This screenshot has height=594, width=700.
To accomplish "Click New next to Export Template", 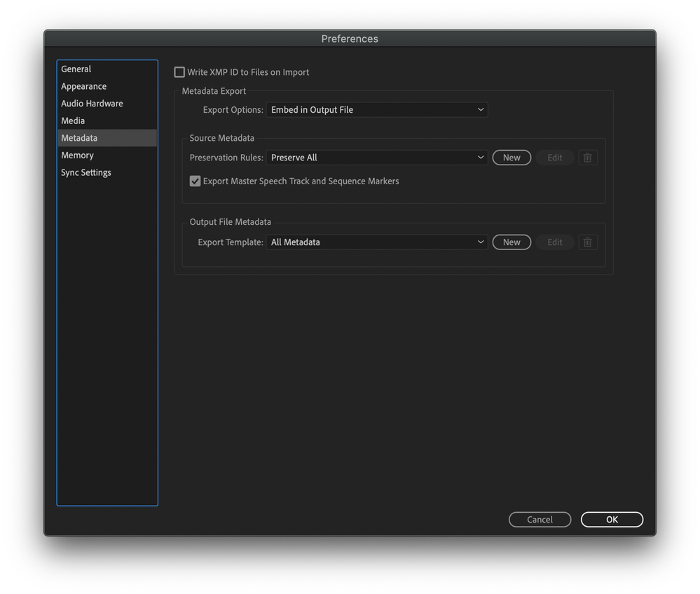I will (512, 242).
